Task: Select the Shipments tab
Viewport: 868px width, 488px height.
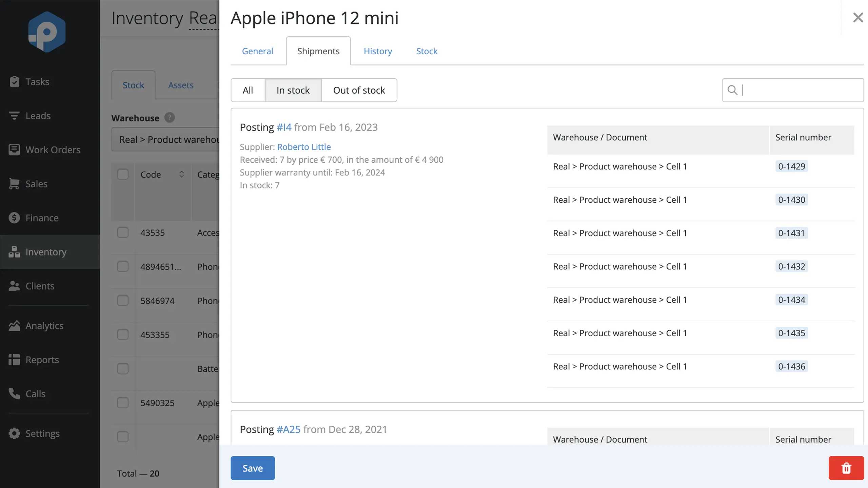Action: (x=318, y=51)
